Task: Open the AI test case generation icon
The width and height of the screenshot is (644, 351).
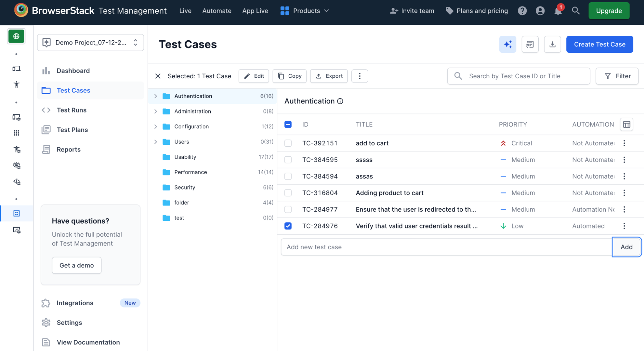Action: tap(508, 44)
